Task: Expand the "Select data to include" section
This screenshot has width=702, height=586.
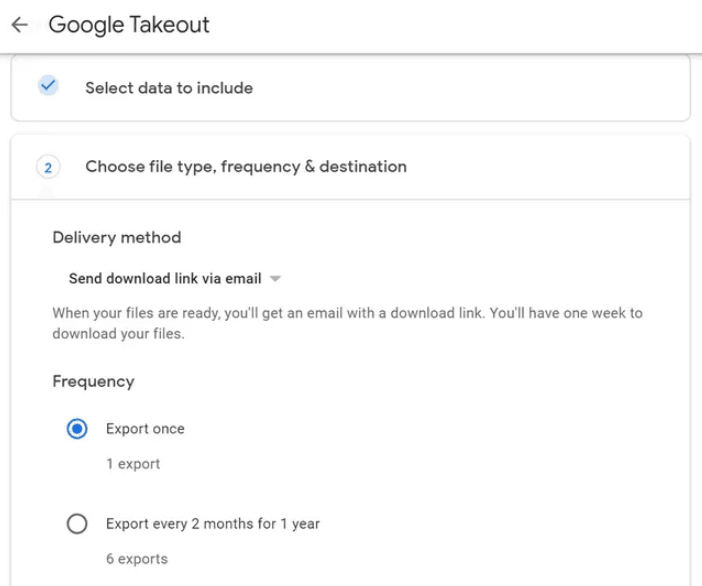Action: (169, 88)
